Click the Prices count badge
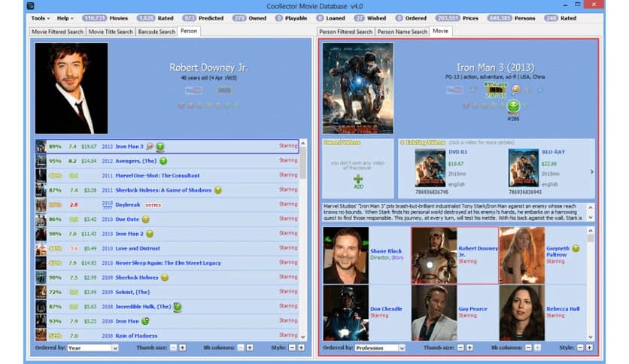 [447, 18]
